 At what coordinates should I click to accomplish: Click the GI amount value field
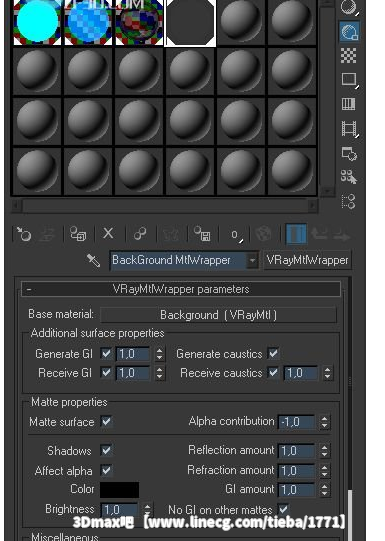tap(296, 490)
